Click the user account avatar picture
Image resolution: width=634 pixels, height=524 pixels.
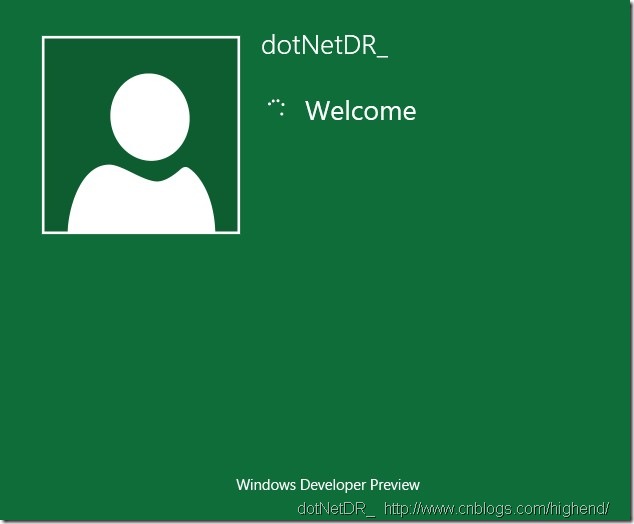pyautogui.click(x=141, y=135)
